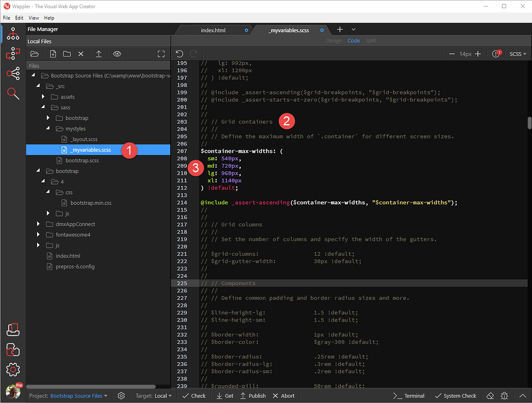Viewport: 532px width, 403px height.
Task: Click the Undo icon in the code toolbar
Action: tap(179, 54)
